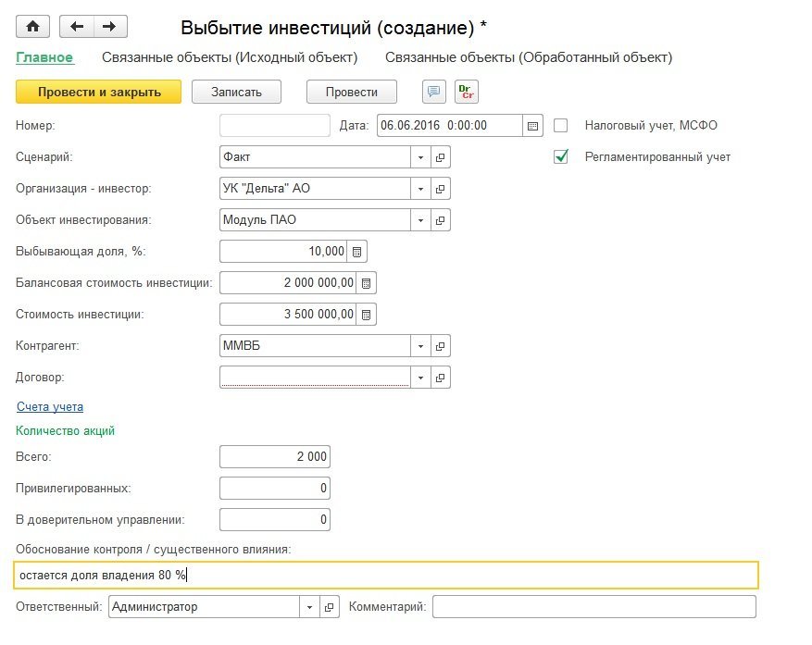Click the Стоимость инвестиции value 3 500 000,00
Viewport: 812px width, 645px height.
[288, 315]
